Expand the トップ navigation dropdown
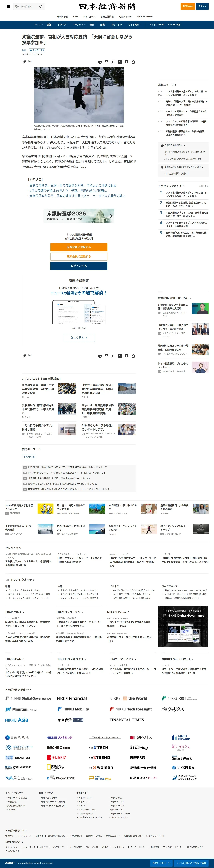The width and height of the screenshot is (214, 868). (38, 25)
